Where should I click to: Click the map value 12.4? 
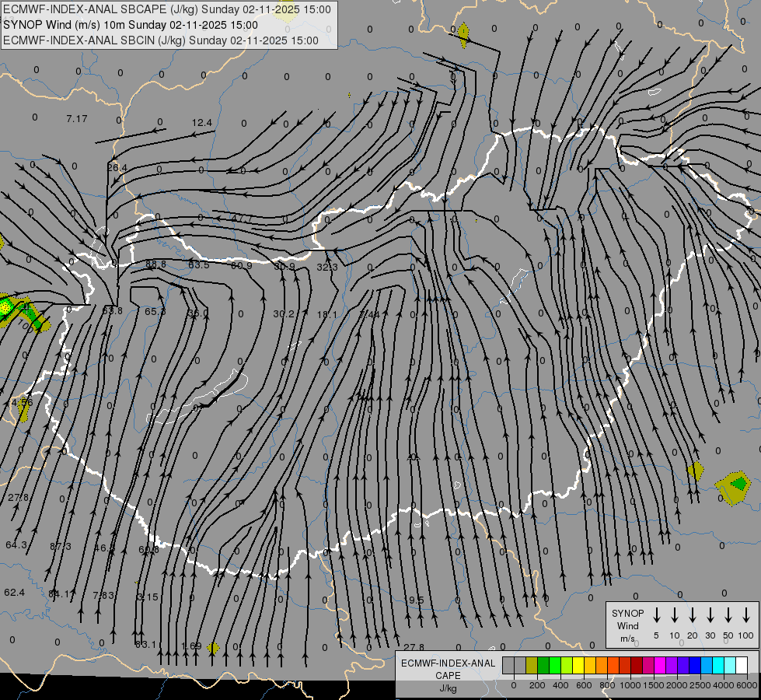[202, 122]
